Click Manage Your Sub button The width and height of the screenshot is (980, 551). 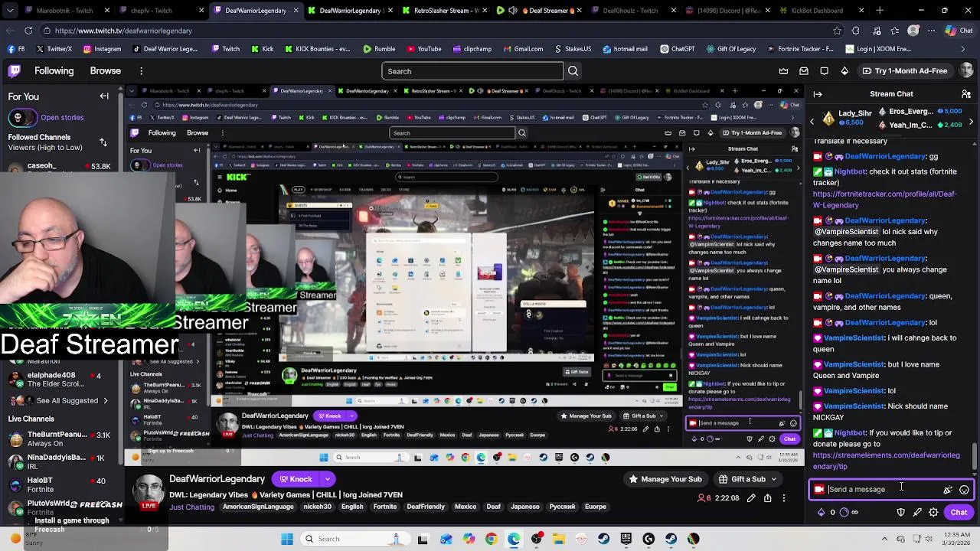click(665, 479)
